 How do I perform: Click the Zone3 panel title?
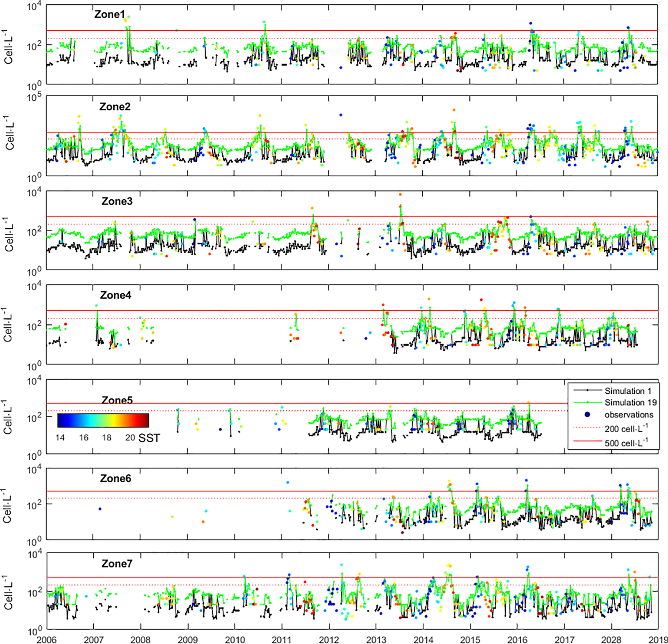(x=117, y=201)
